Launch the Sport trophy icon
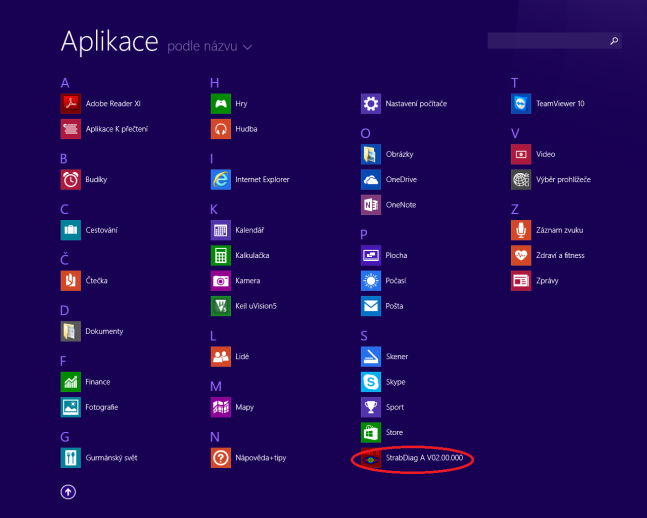The height and width of the screenshot is (518, 647). 371,407
